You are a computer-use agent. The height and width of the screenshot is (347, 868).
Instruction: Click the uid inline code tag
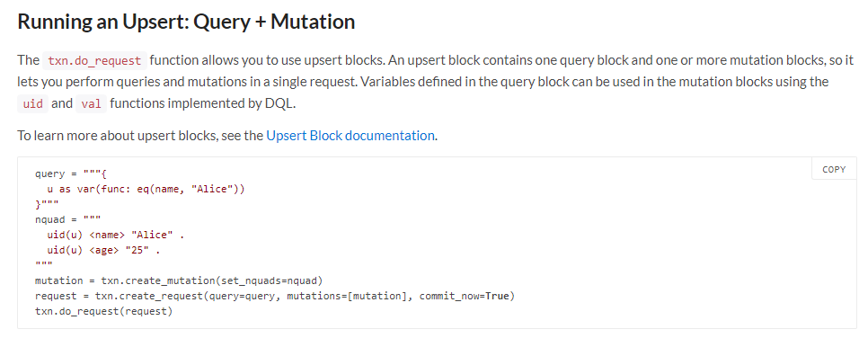(33, 103)
